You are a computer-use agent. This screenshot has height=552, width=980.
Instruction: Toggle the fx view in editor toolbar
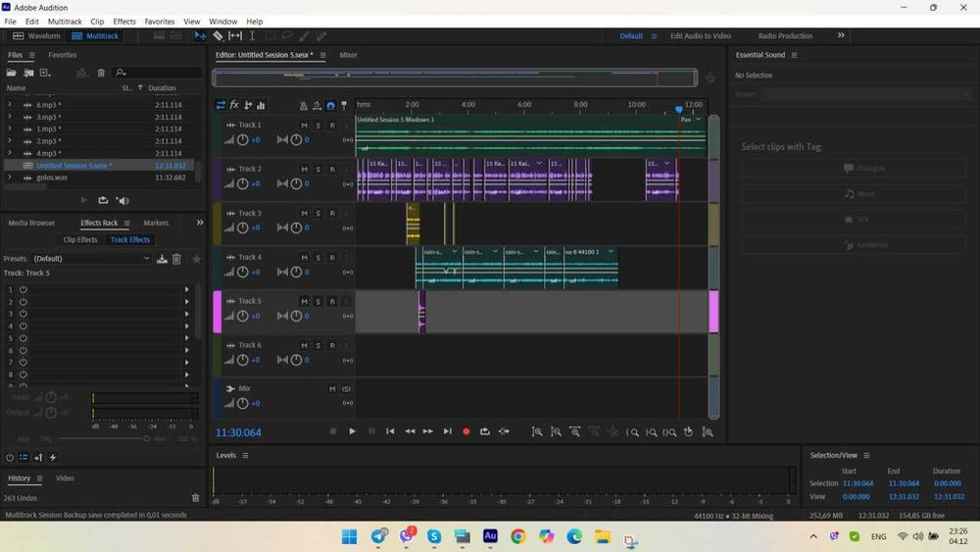(234, 105)
